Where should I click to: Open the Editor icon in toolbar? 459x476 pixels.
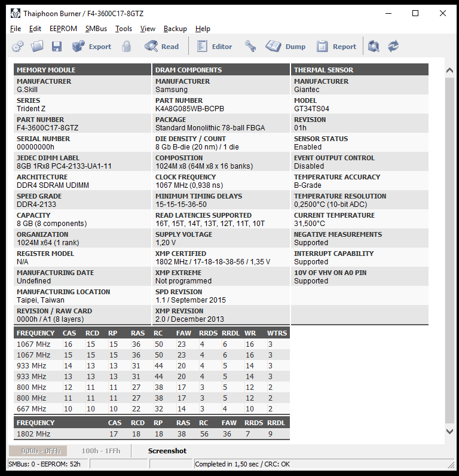point(202,47)
